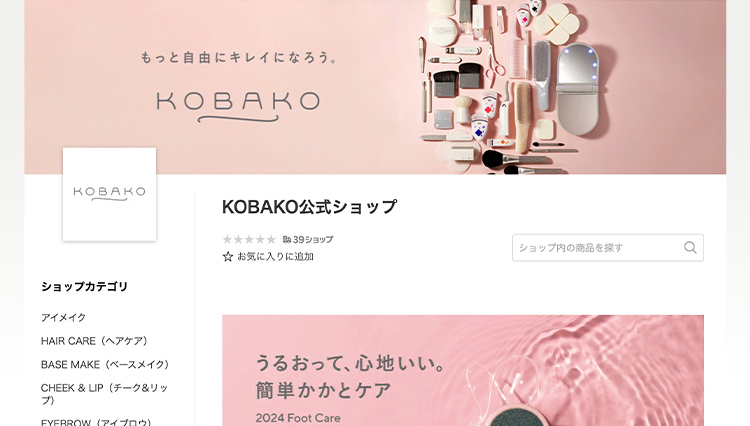The image size is (750, 426).
Task: Add shop via お気に入りに追加 link
Action: pos(275,257)
